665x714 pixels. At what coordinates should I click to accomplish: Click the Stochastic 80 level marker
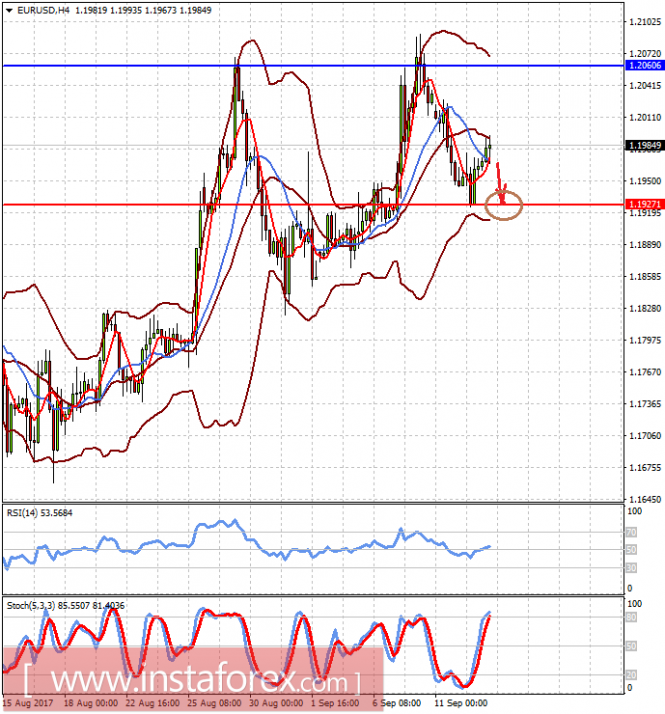pos(631,617)
